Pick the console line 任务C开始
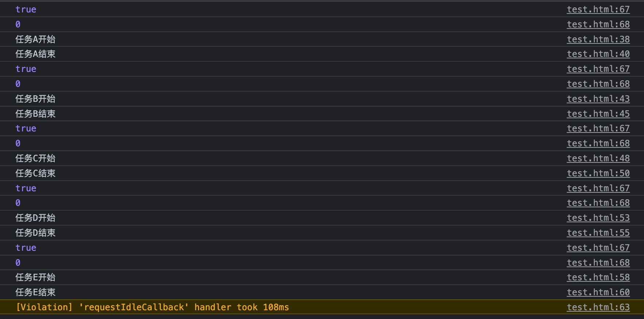The height and width of the screenshot is (319, 644). point(35,158)
